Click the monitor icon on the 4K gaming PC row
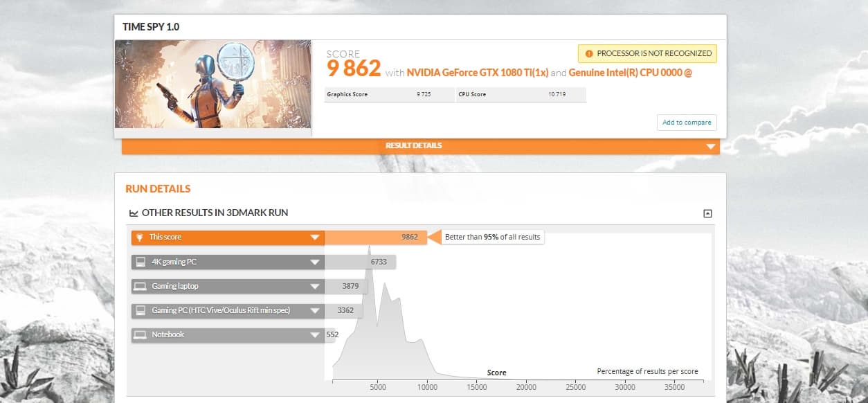The image size is (868, 403). [x=141, y=262]
